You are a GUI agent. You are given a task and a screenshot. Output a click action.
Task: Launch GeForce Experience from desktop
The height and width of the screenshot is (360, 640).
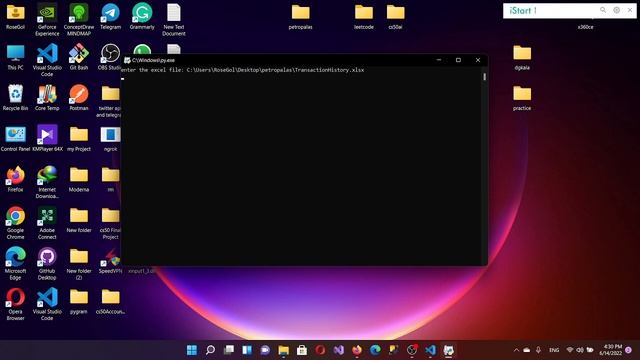point(47,20)
